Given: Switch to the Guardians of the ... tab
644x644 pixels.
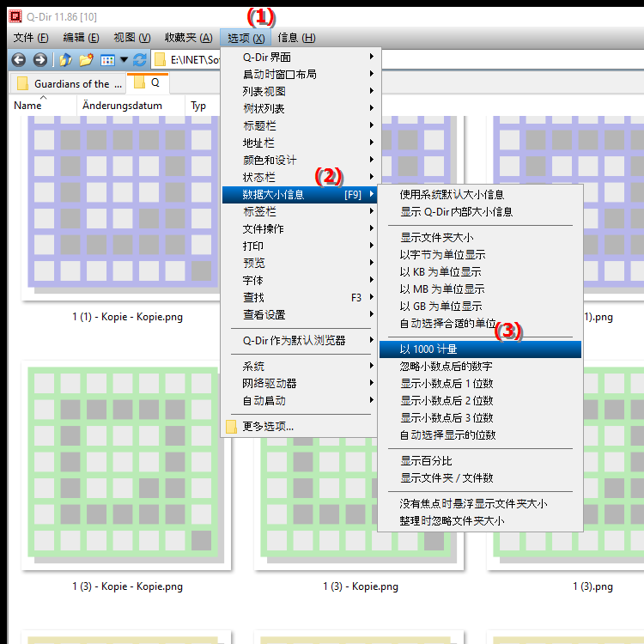Looking at the screenshot, I should pos(68,84).
